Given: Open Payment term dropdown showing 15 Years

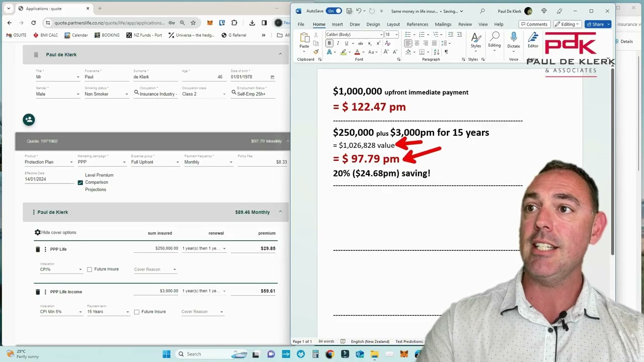Looking at the screenshot, I should [108, 312].
